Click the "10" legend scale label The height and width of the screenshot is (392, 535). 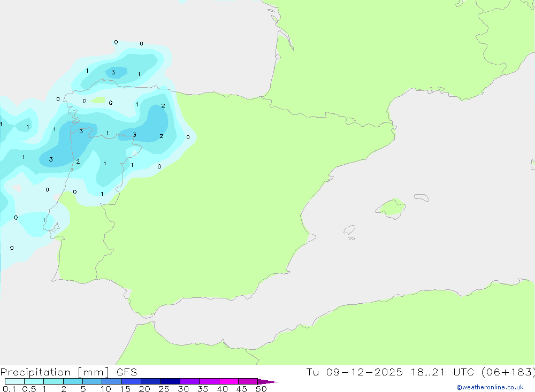(x=106, y=389)
